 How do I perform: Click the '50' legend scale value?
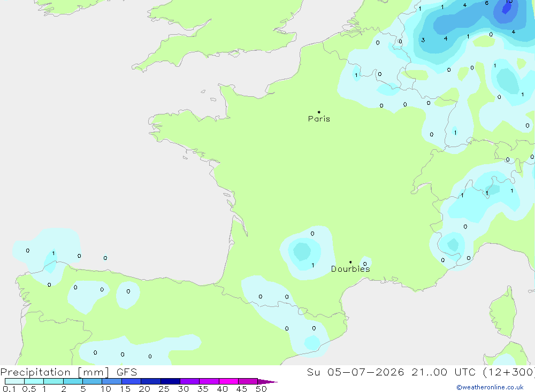pos(261,389)
